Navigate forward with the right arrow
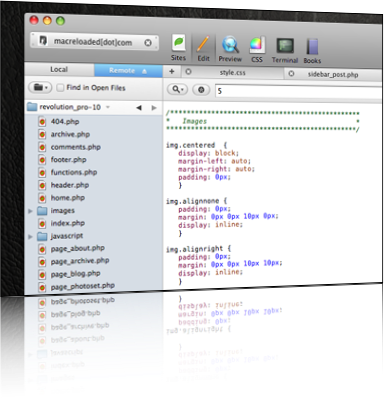 point(154,108)
